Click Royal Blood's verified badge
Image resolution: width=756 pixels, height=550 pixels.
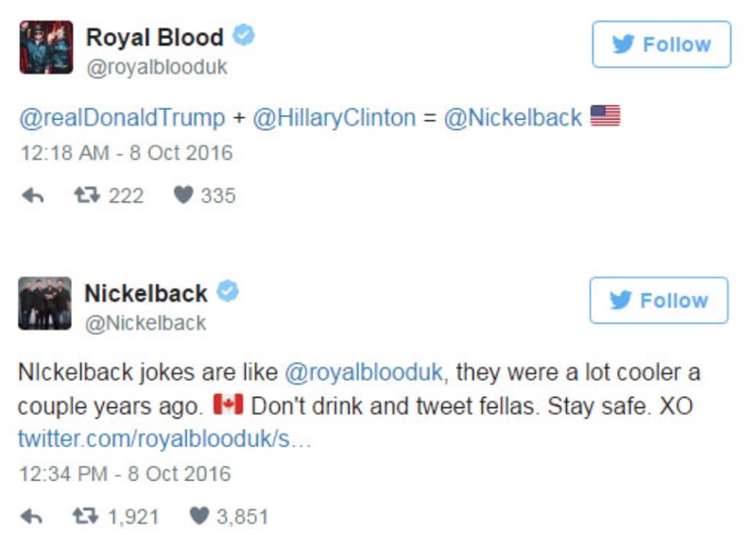coord(244,37)
